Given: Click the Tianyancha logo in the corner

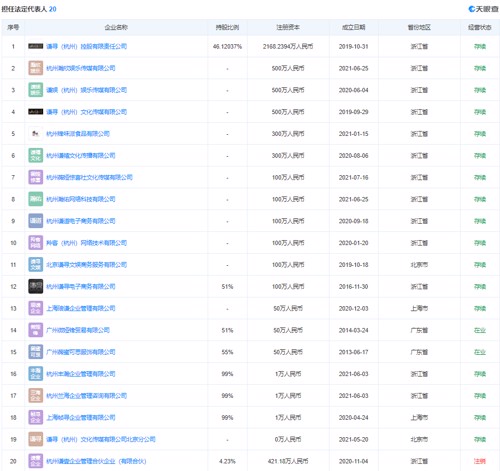Looking at the screenshot, I should 483,9.
